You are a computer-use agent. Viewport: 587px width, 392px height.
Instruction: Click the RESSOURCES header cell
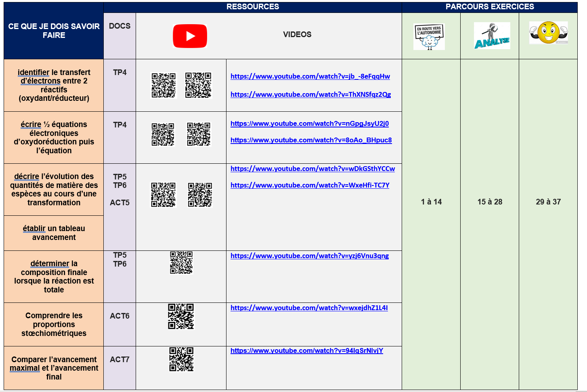click(x=252, y=7)
